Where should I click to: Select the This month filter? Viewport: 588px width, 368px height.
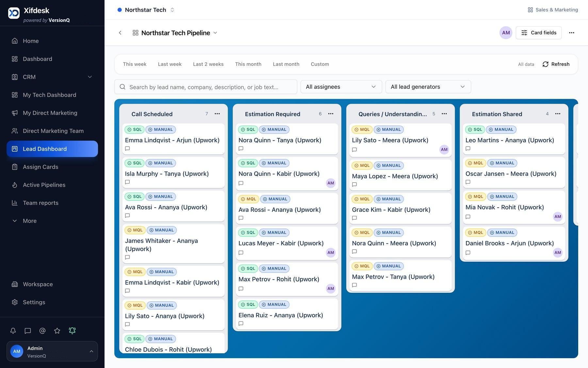248,64
